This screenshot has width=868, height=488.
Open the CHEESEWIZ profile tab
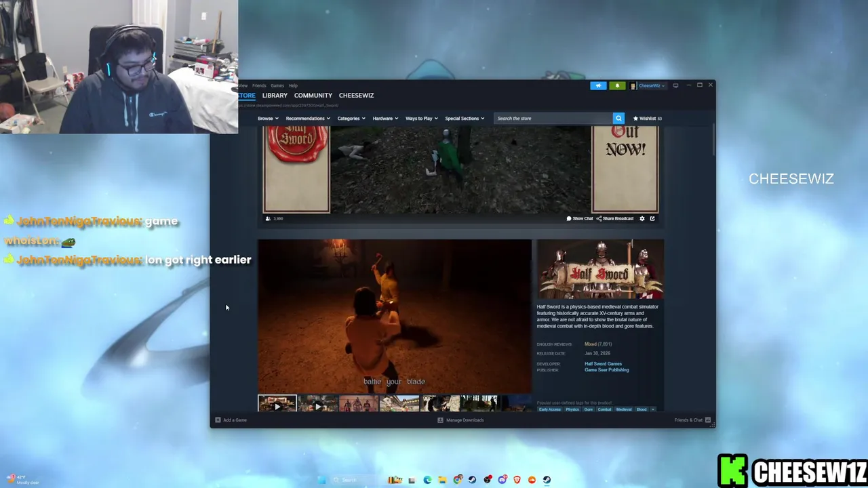[356, 96]
